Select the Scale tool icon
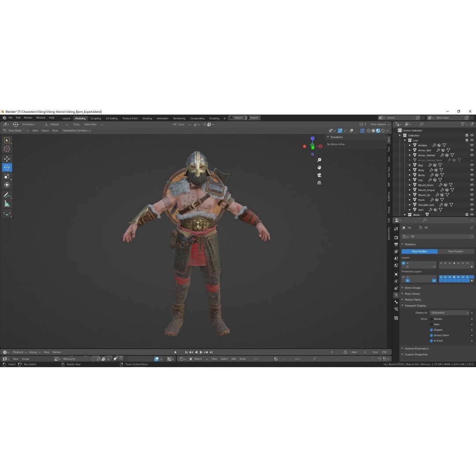476x476 pixels. pos(7,176)
